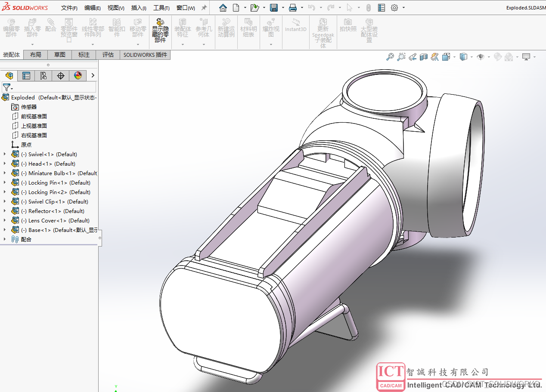Click Zoom to Area icon
Screen dimensions: 546x392
pyautogui.click(x=401, y=56)
